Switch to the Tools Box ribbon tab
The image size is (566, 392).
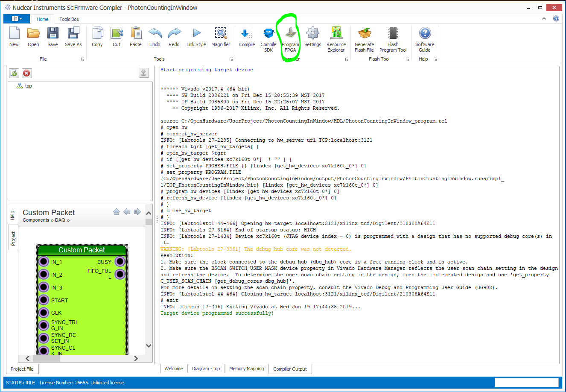[69, 19]
